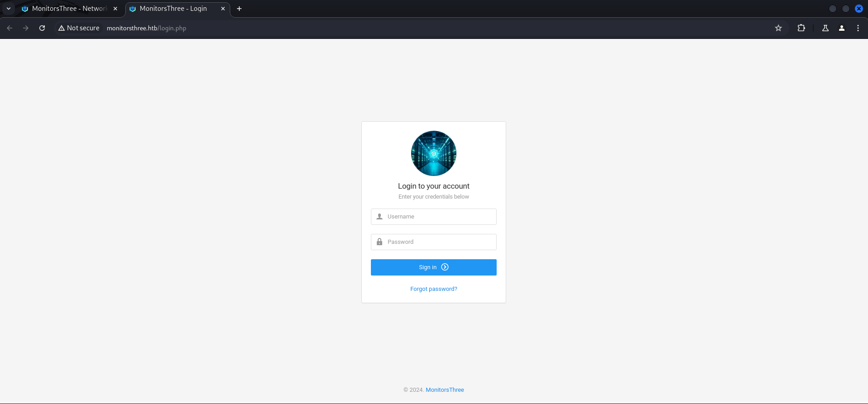Go back to previous page

coord(9,28)
